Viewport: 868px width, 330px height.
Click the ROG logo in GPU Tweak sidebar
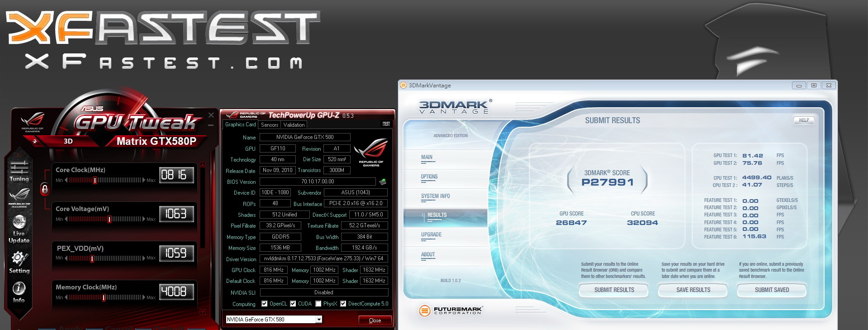(x=19, y=196)
